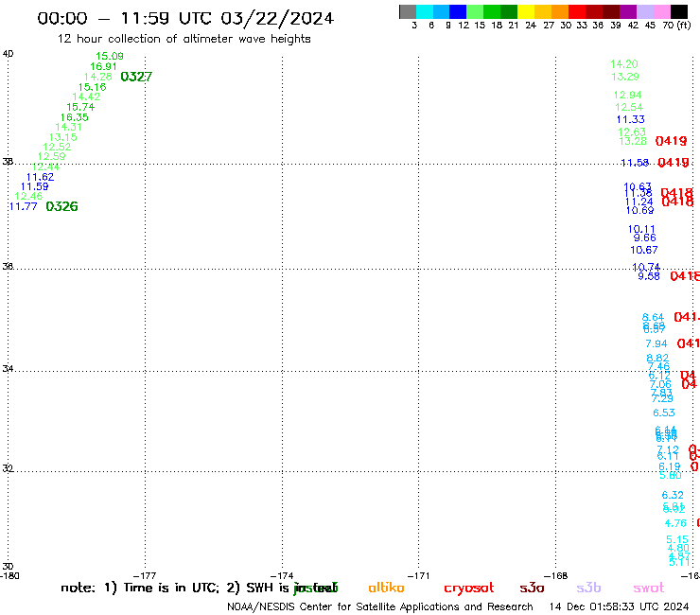700x615 pixels.
Task: Click the 'cryosat' satellite legend label
Action: pyautogui.click(x=469, y=589)
